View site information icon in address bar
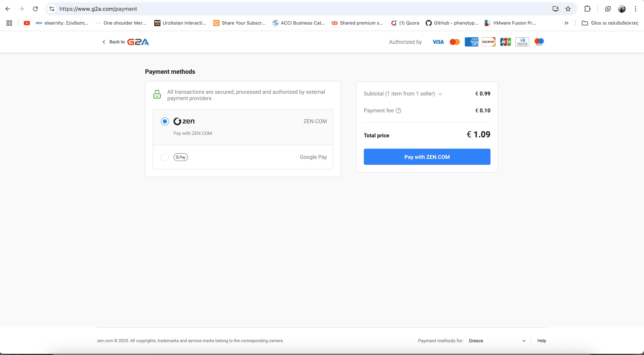The image size is (644, 355). (x=52, y=9)
